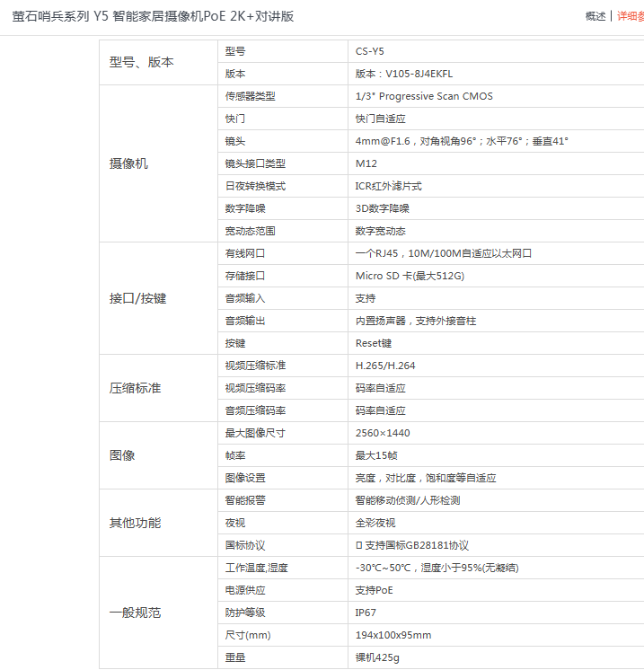Click the 防护等级 label

(x=245, y=613)
